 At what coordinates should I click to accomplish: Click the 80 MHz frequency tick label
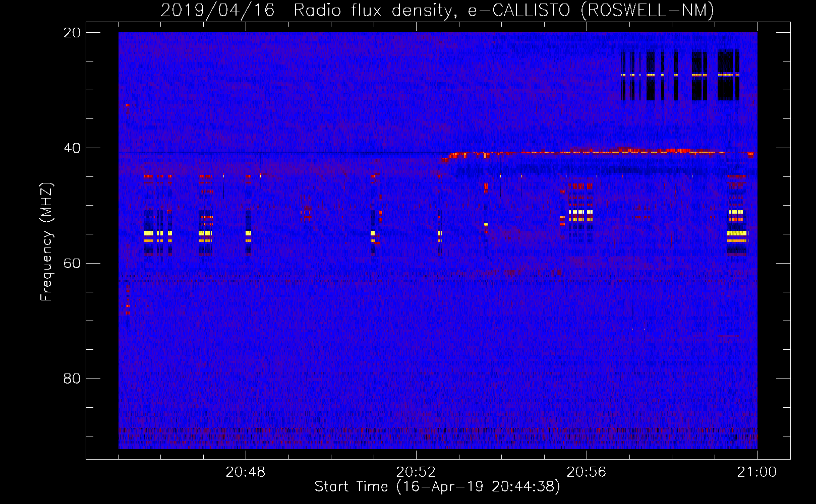72,379
